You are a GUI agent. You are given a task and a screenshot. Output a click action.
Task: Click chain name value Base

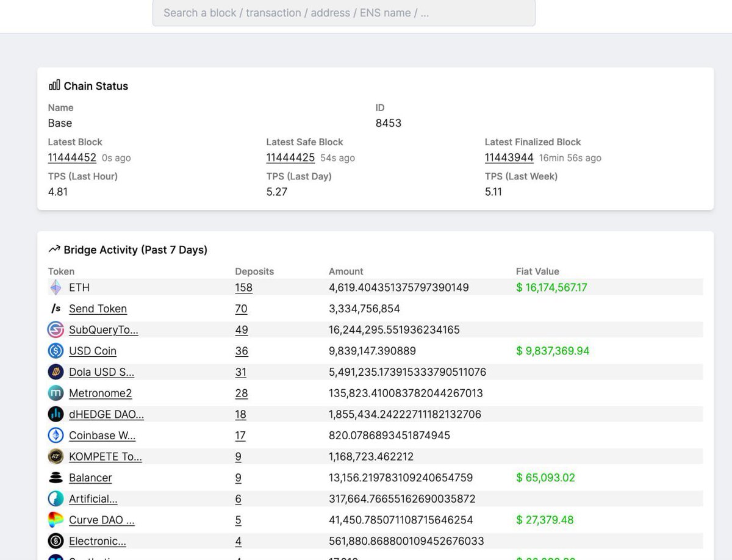click(60, 123)
